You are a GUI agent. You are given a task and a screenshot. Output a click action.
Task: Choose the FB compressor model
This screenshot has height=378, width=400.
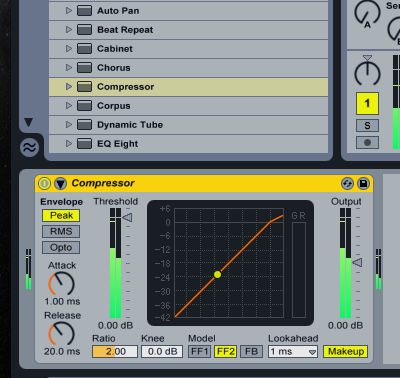pyautogui.click(x=251, y=352)
